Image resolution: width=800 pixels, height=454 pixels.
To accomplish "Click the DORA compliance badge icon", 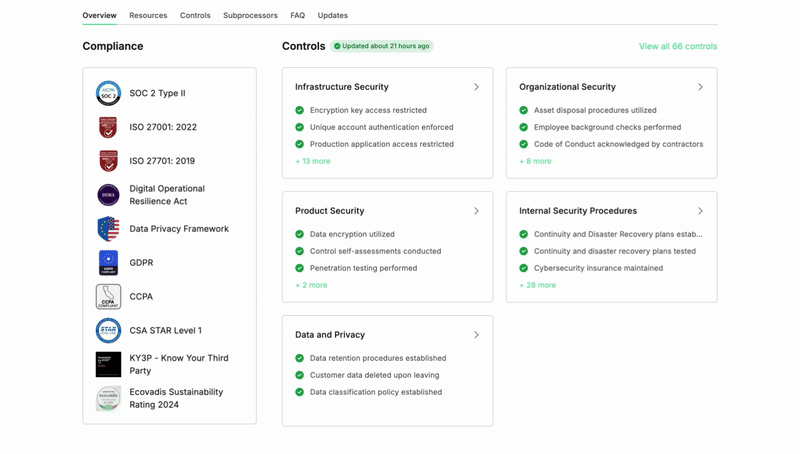I will [108, 195].
